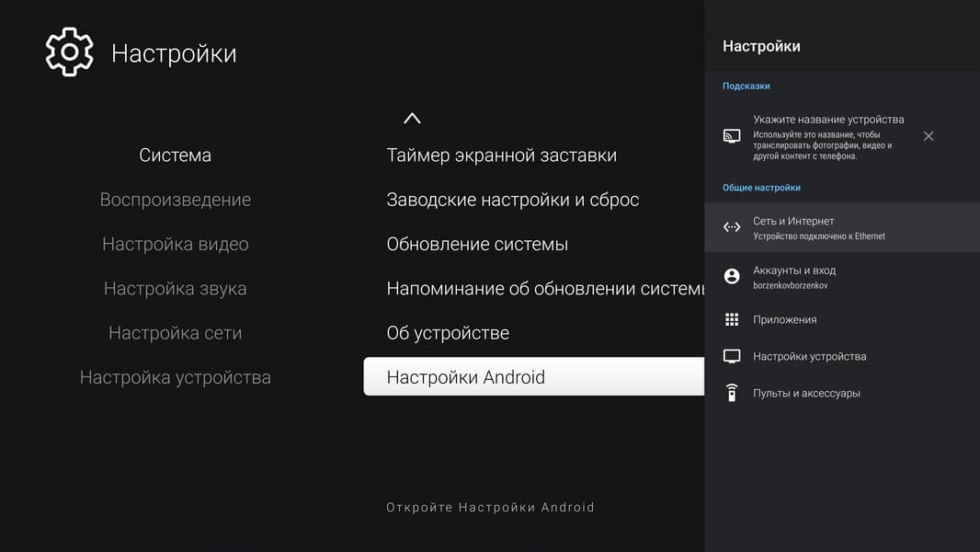Select Обновление системы option
This screenshot has height=552, width=980.
477,244
